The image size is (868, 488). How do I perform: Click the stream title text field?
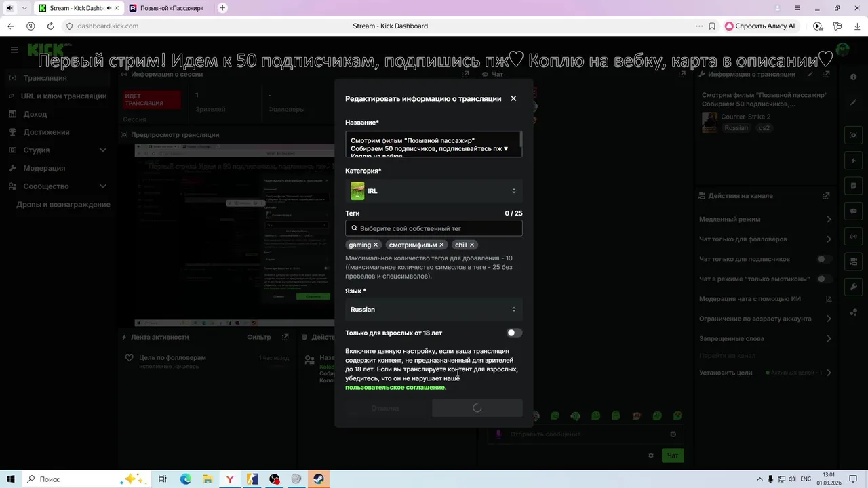coord(433,144)
